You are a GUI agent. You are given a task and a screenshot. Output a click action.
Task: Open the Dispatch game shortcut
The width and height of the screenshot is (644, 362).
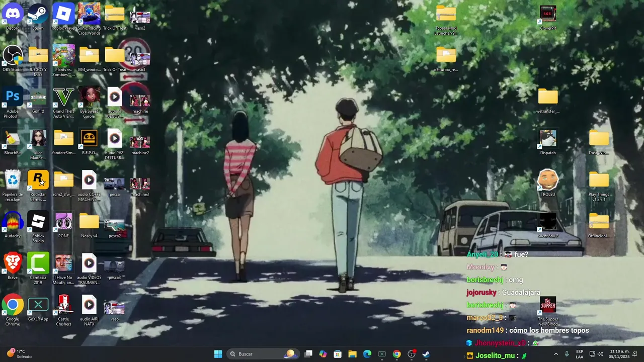548,142
